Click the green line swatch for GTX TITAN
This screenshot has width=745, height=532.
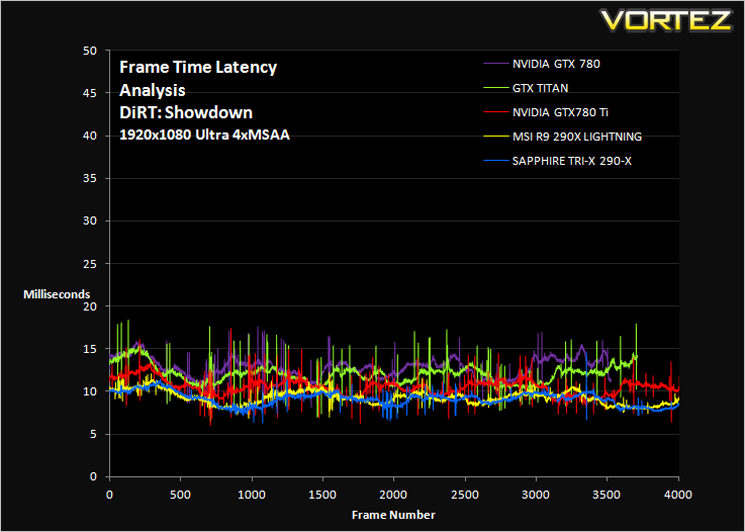pos(496,88)
